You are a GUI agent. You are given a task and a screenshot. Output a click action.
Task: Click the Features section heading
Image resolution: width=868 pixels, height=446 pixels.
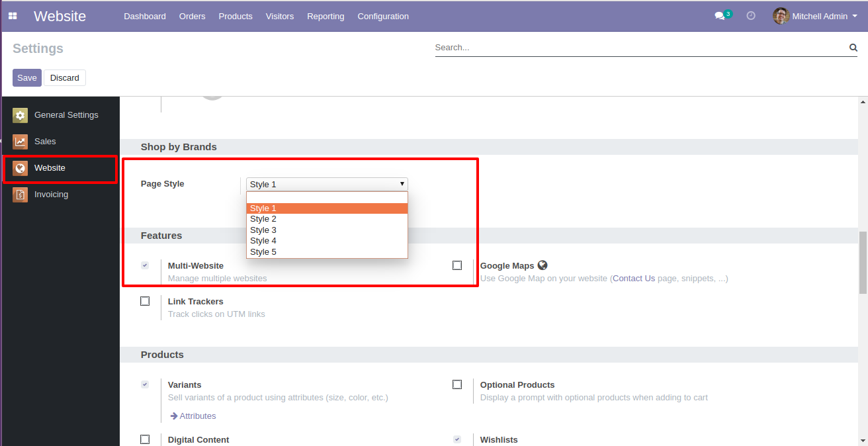[x=161, y=236]
